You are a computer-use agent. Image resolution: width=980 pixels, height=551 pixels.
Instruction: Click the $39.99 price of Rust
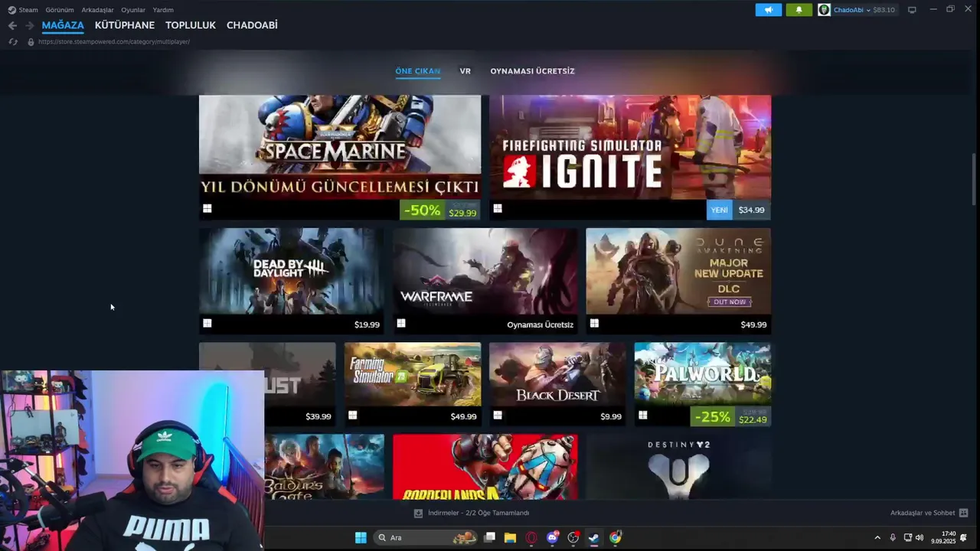318,416
